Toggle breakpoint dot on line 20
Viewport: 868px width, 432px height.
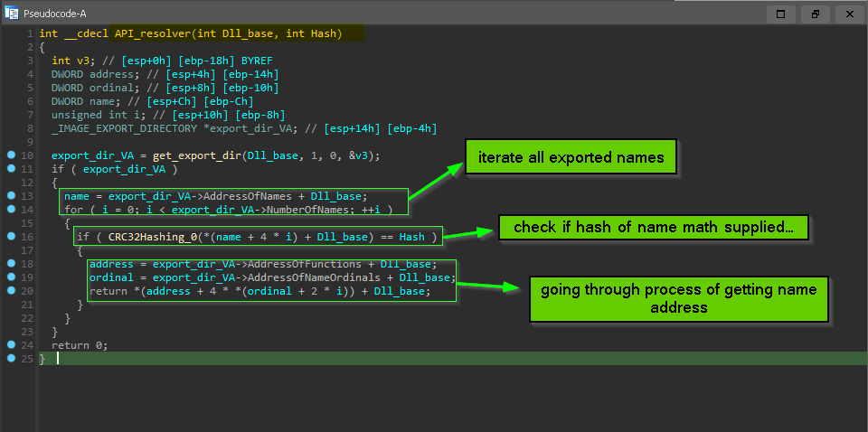coord(11,291)
